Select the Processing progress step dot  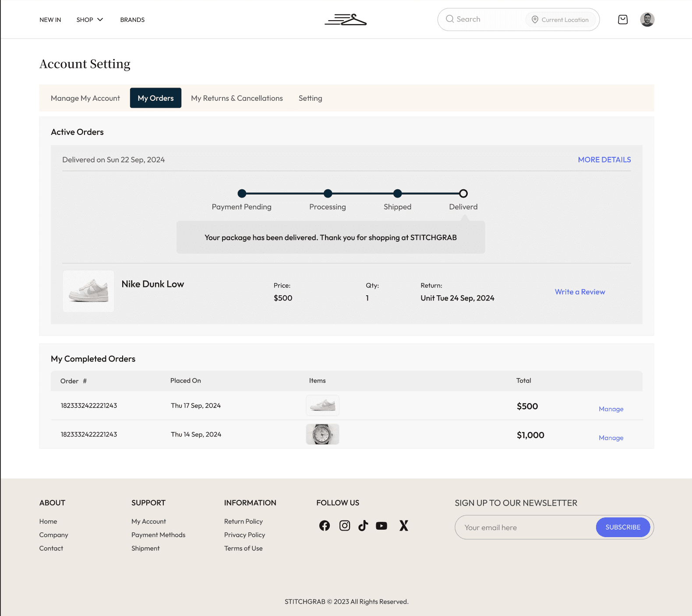[328, 193]
